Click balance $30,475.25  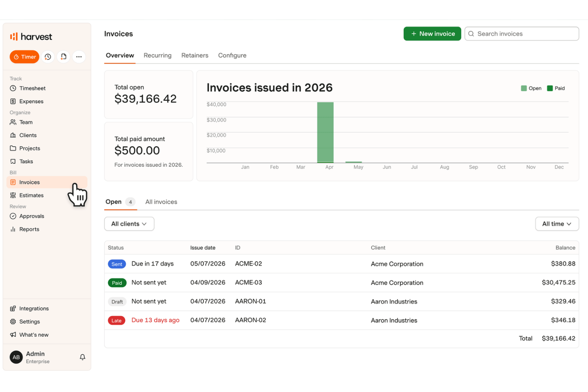[559, 282]
